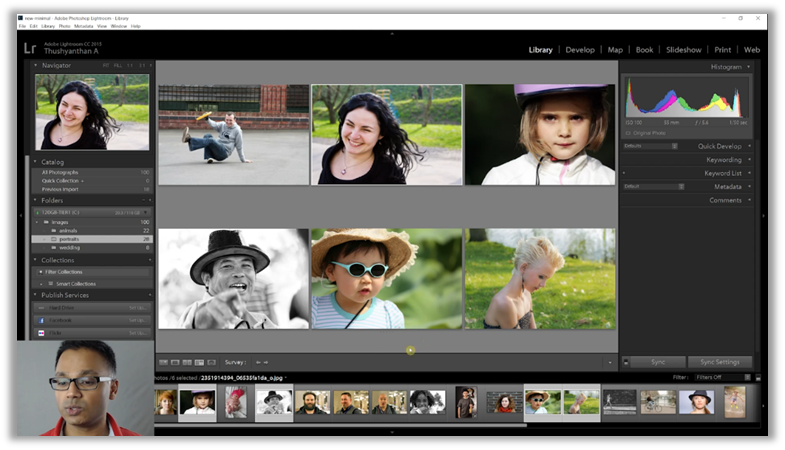Toggle Sync auto-sync switch left of Sync
This screenshot has height=450, width=785.
point(626,362)
